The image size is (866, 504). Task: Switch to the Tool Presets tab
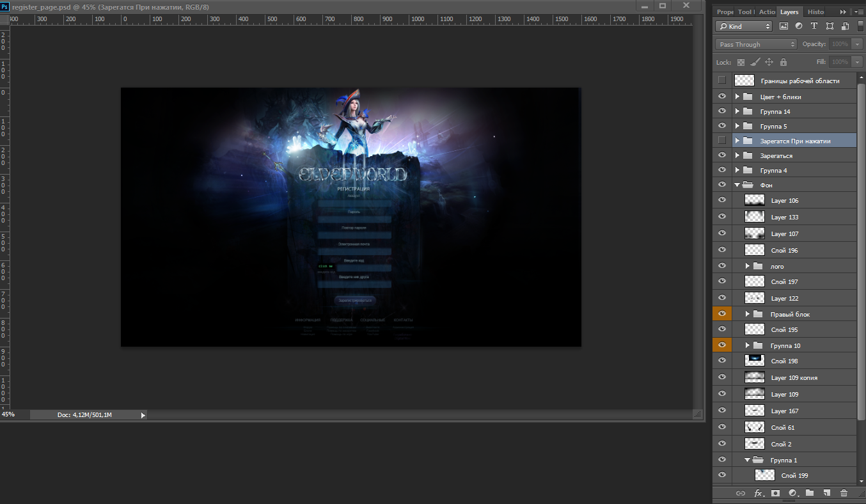pyautogui.click(x=746, y=12)
